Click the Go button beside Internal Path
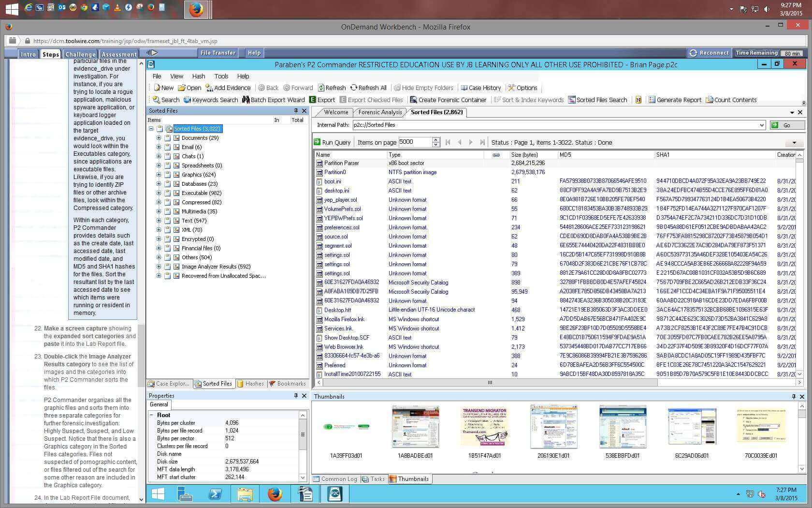812x508 pixels. pos(787,125)
